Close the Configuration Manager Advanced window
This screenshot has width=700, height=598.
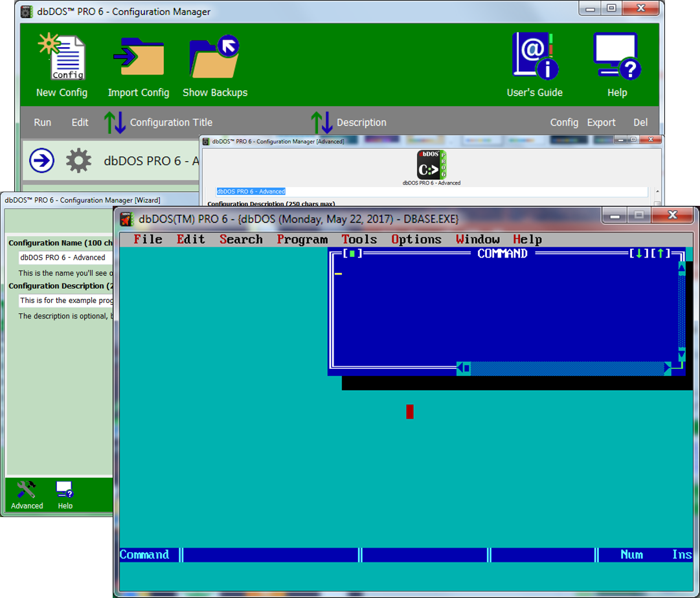pos(650,140)
